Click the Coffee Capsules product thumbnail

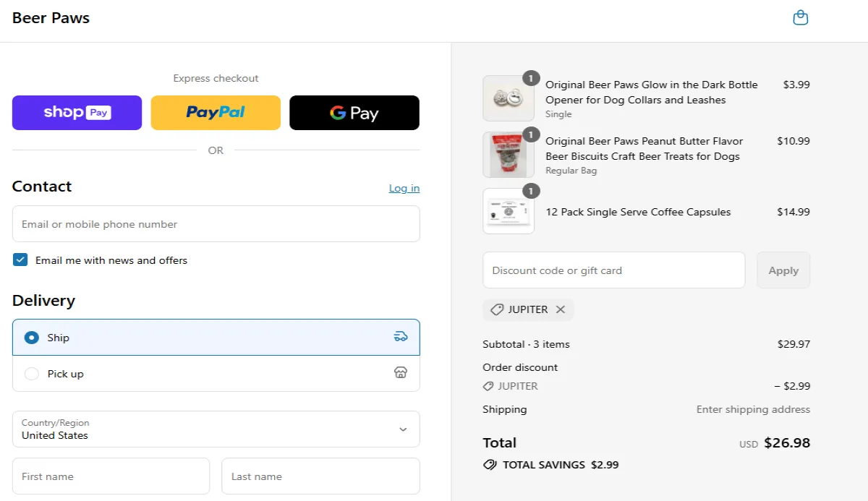pos(509,211)
